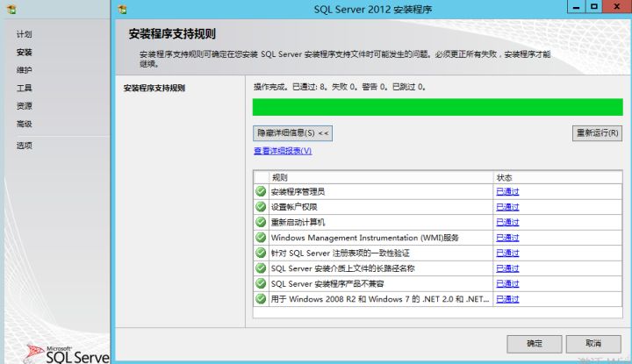Click Windows Management Instrumentation (WMI)服务 text
The image size is (632, 364).
pyautogui.click(x=365, y=238)
